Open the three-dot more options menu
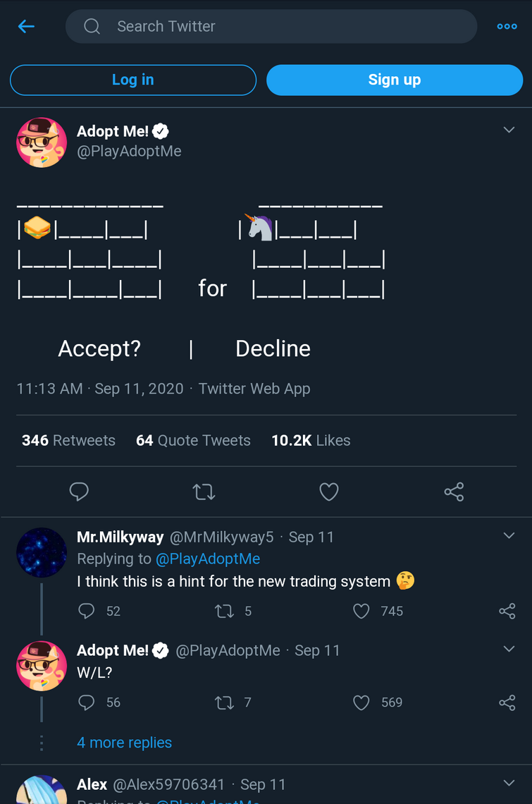The image size is (532, 804). coord(507,27)
